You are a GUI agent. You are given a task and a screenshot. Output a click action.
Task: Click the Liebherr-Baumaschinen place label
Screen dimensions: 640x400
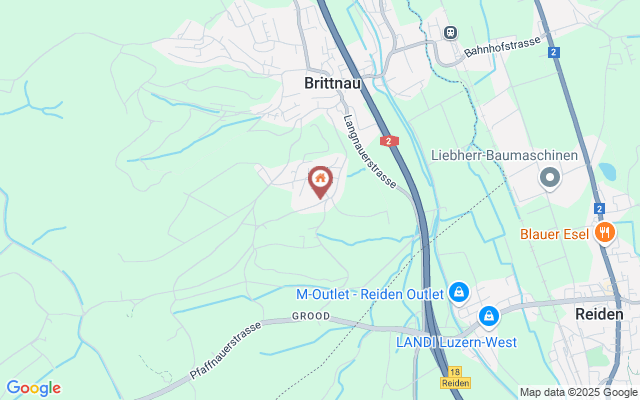(504, 156)
